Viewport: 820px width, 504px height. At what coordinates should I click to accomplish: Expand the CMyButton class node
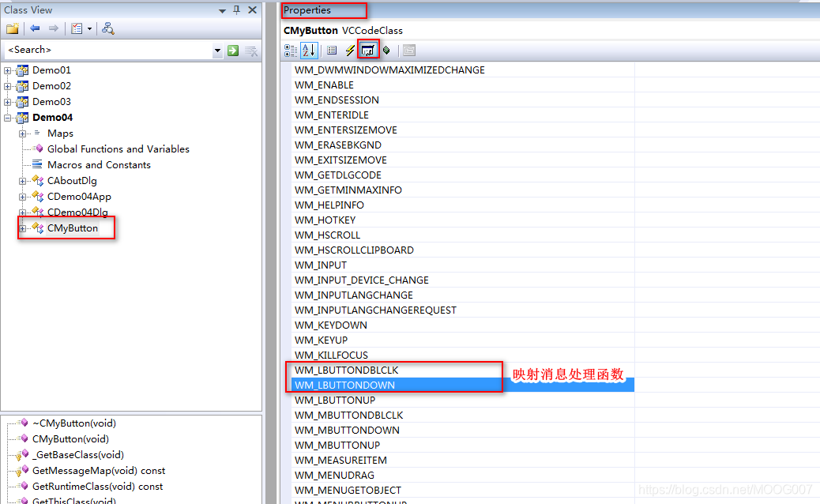click(22, 228)
